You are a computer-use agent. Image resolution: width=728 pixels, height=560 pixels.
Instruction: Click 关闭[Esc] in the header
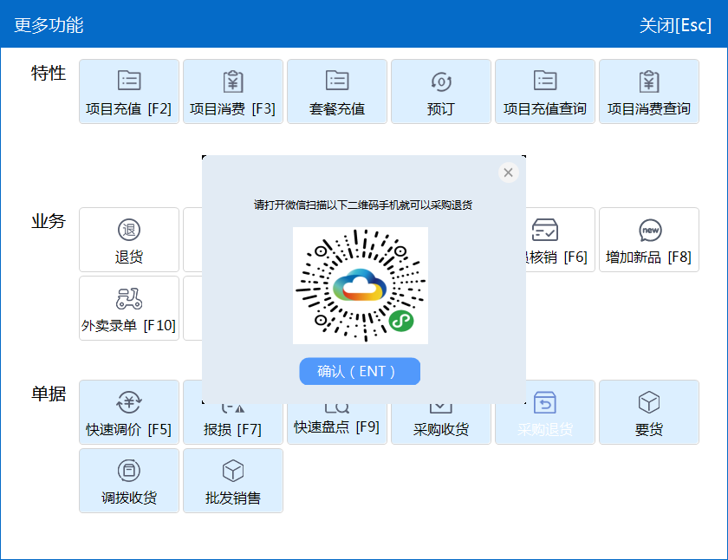pyautogui.click(x=675, y=25)
